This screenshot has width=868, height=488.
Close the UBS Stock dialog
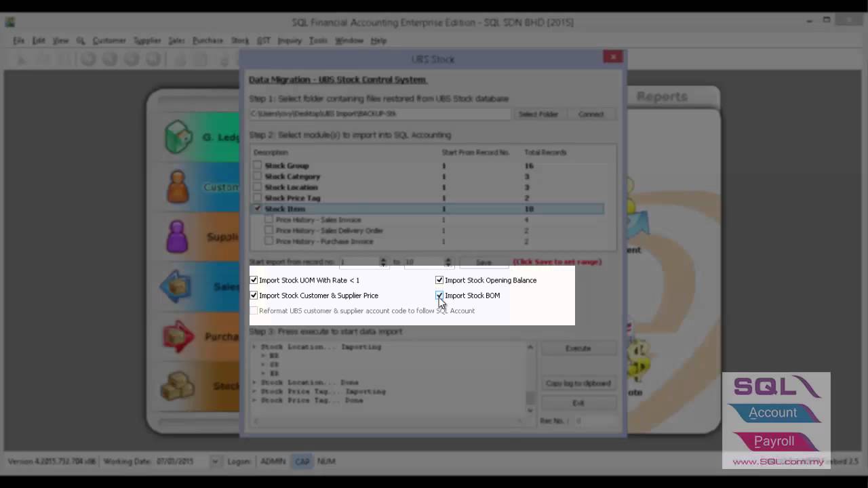(x=613, y=58)
